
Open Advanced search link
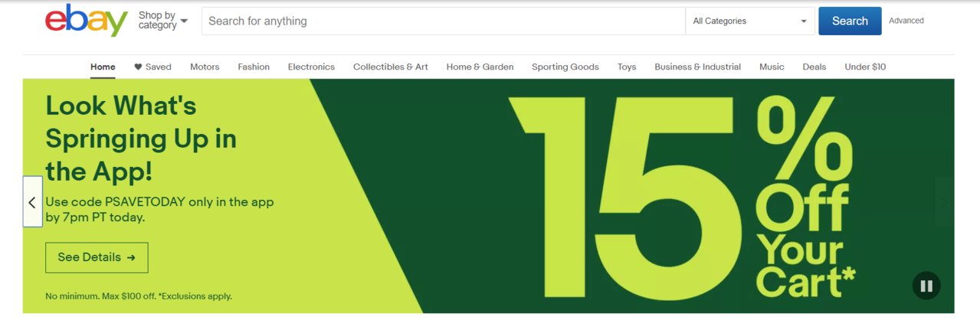[x=906, y=21]
